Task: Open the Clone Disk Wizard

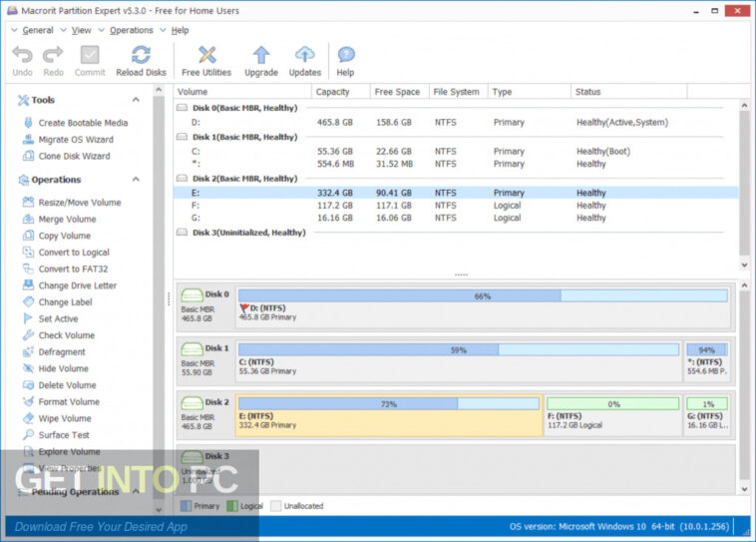Action: coord(67,156)
